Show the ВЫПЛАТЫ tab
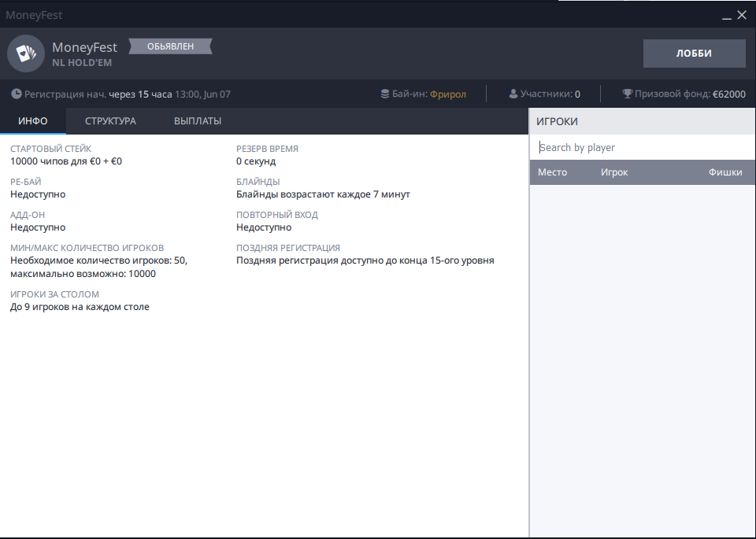The image size is (756, 539). click(197, 121)
